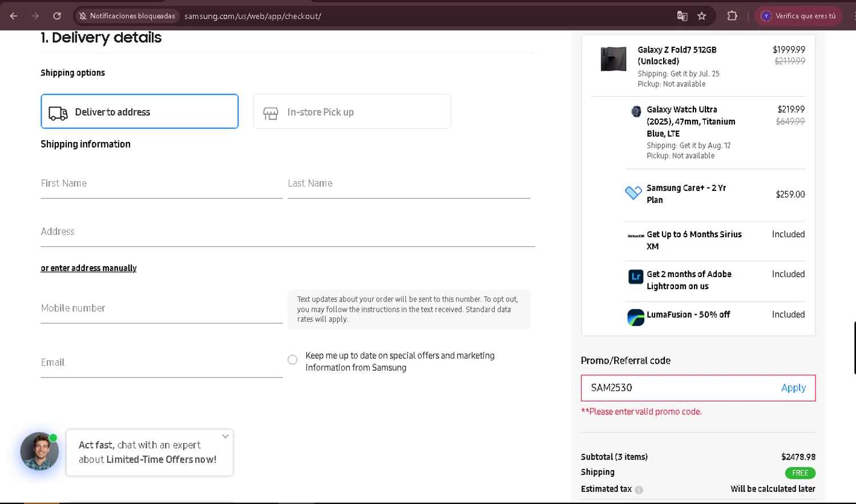Open the blocked notifications indicator
This screenshot has width=856, height=504.
pos(127,16)
